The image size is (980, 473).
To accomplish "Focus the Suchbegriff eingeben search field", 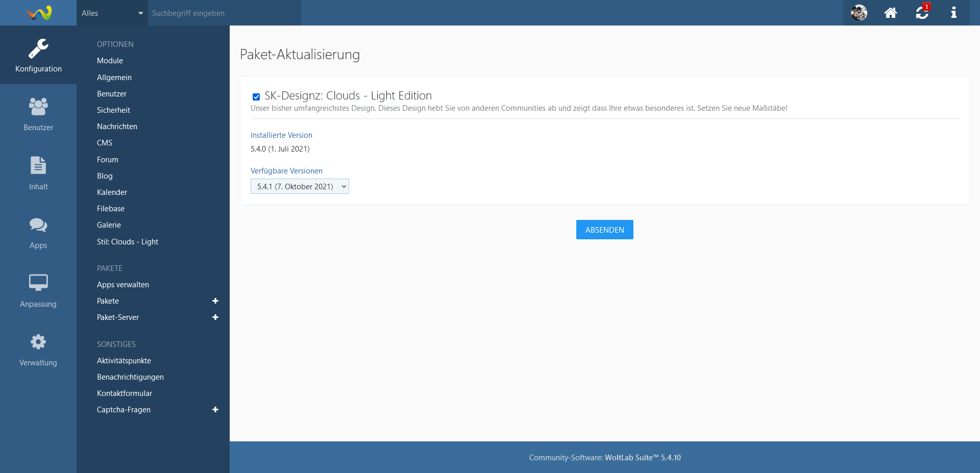I will [x=225, y=13].
